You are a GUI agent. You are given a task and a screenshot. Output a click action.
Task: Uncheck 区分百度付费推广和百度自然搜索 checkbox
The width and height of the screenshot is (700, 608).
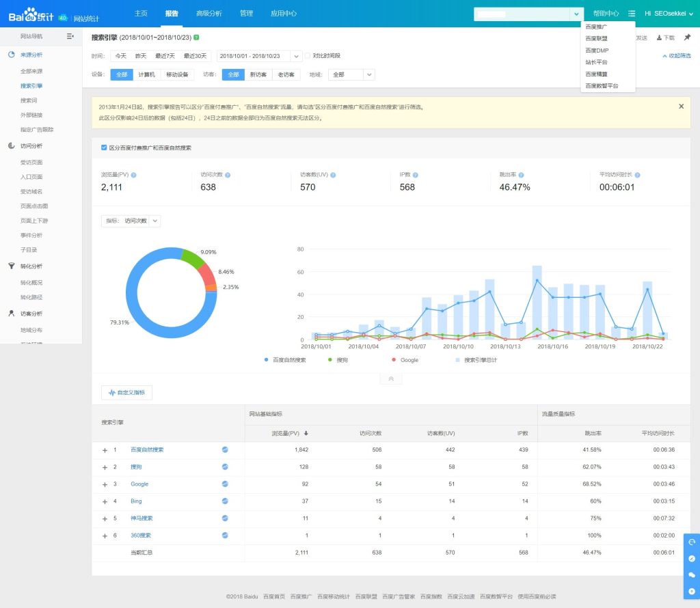[x=104, y=148]
